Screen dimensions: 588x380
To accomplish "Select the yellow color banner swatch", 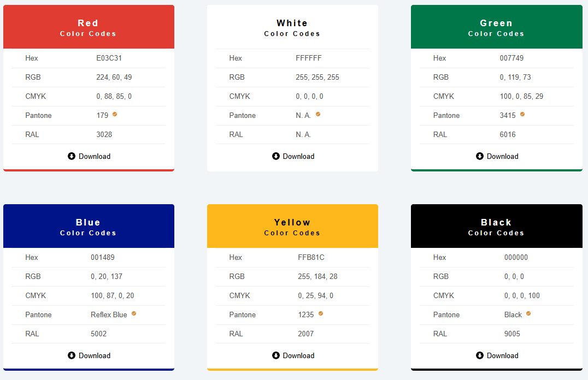I will [x=292, y=226].
